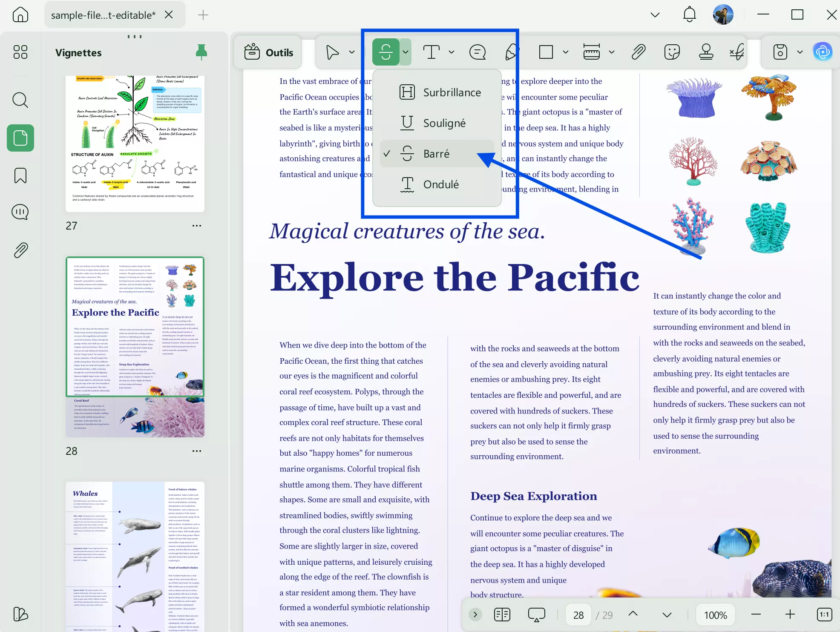The width and height of the screenshot is (840, 632).
Task: Toggle the 1:1 actual size view
Action: tap(824, 615)
